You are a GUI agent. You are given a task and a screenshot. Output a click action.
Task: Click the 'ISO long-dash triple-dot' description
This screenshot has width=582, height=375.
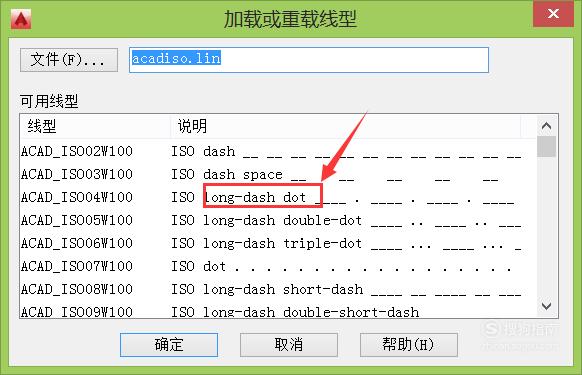[x=267, y=244]
